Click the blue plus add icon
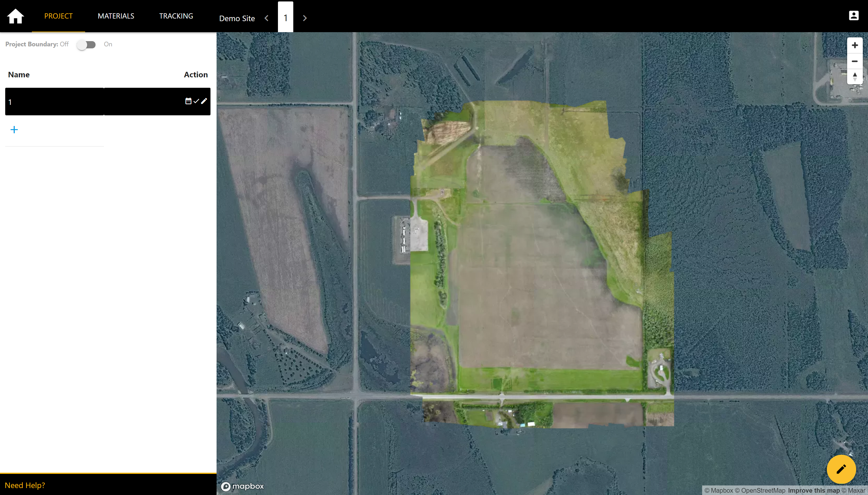Image resolution: width=868 pixels, height=495 pixels. pyautogui.click(x=14, y=129)
